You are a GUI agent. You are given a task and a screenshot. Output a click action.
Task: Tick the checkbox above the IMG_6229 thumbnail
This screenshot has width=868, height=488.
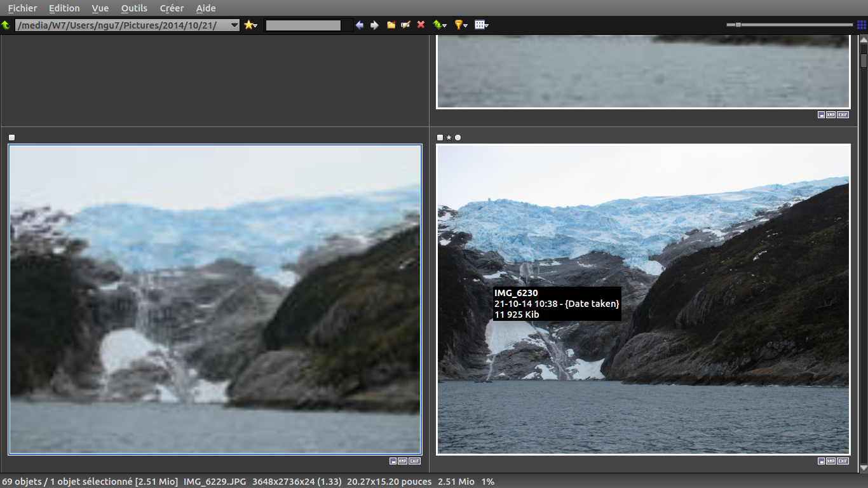point(12,137)
